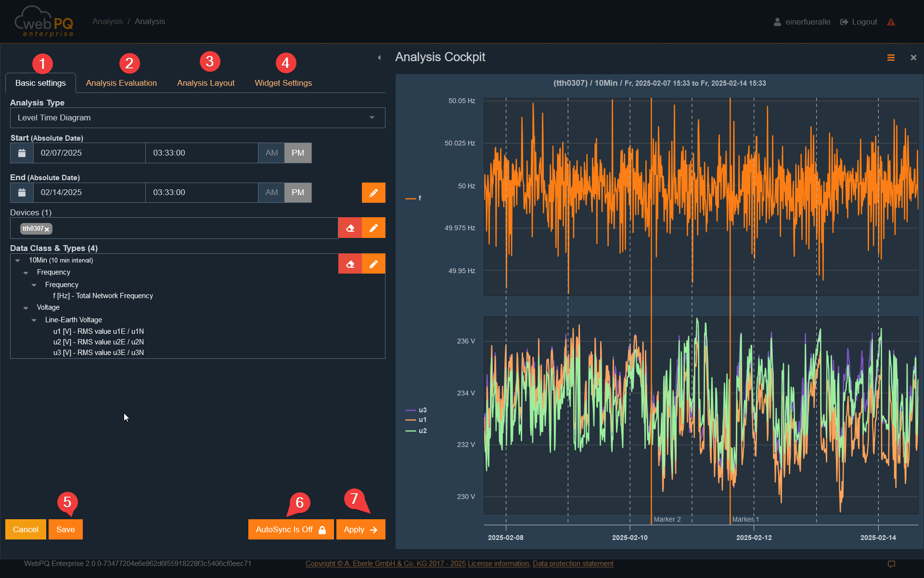Click the comment icon in the status bar
The height and width of the screenshot is (578, 924).
click(891, 563)
